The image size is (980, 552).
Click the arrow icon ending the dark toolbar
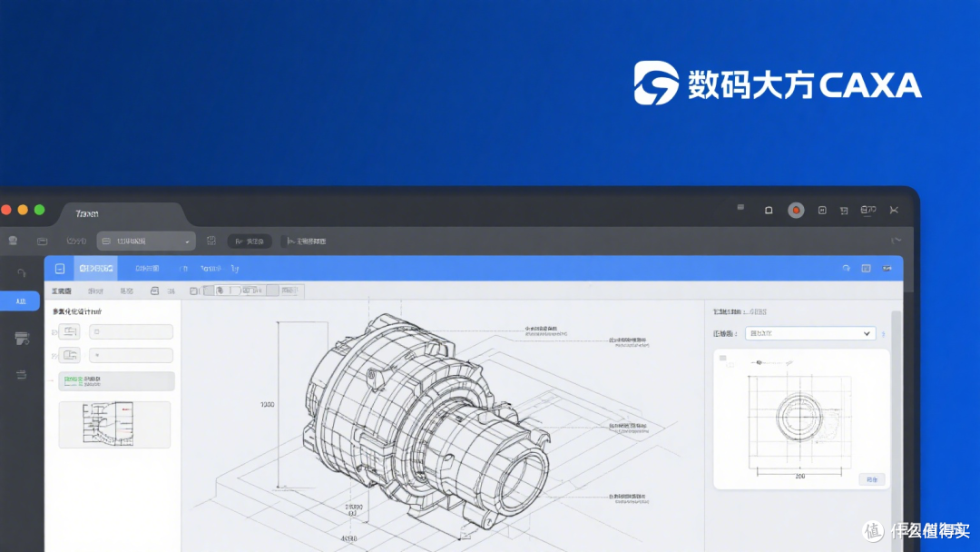[897, 240]
